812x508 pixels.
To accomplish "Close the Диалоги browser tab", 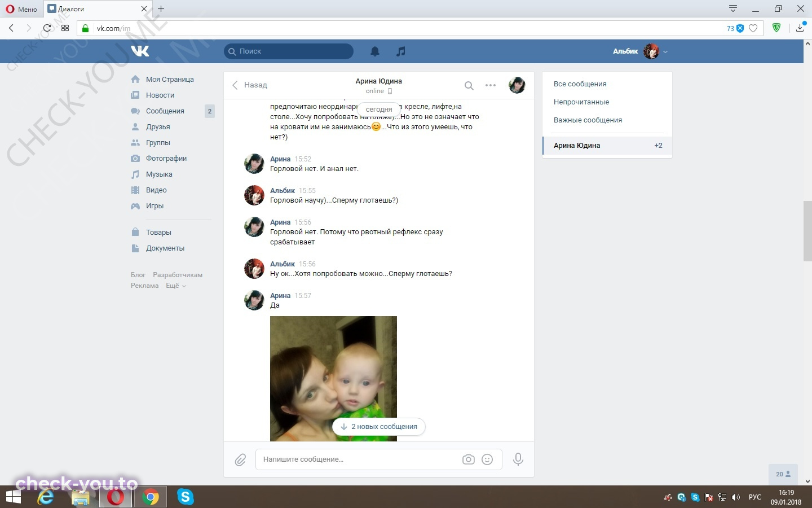I will [144, 9].
